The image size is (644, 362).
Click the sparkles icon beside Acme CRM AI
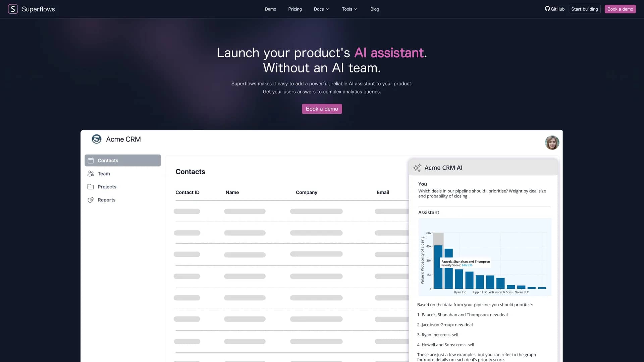click(417, 168)
